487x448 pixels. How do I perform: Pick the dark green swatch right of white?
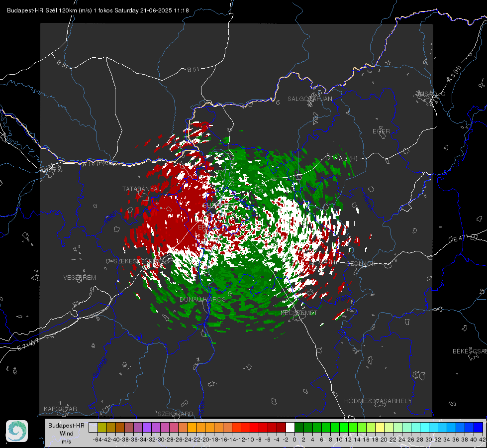click(x=299, y=427)
